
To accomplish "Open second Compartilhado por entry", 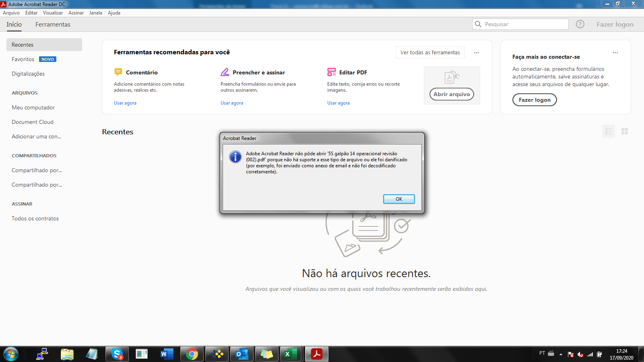I will point(37,185).
